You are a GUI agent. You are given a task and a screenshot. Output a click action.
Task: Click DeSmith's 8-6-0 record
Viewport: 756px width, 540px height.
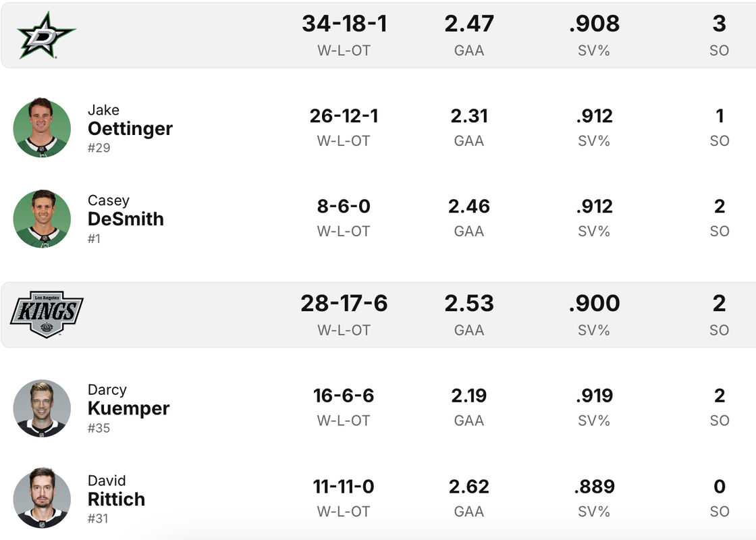point(344,207)
